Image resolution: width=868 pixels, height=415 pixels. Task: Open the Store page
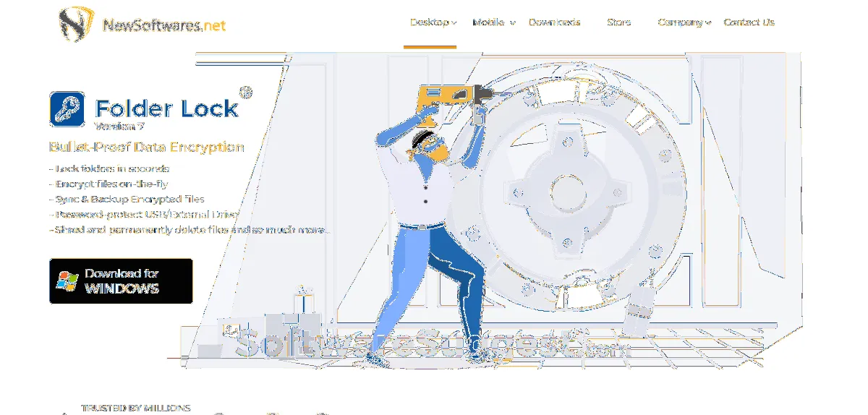pyautogui.click(x=618, y=22)
